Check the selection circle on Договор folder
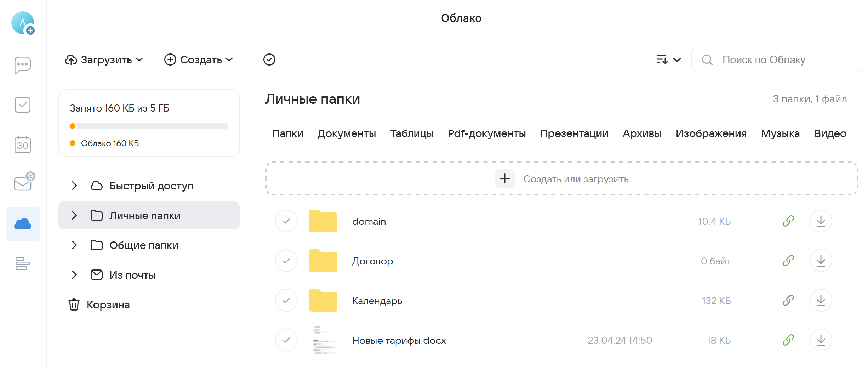The height and width of the screenshot is (370, 868). pos(286,261)
